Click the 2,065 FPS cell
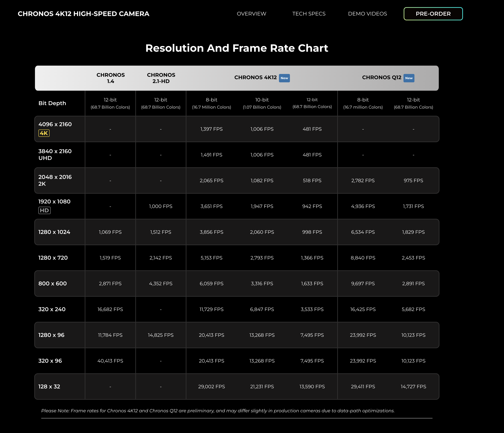 pyautogui.click(x=211, y=181)
